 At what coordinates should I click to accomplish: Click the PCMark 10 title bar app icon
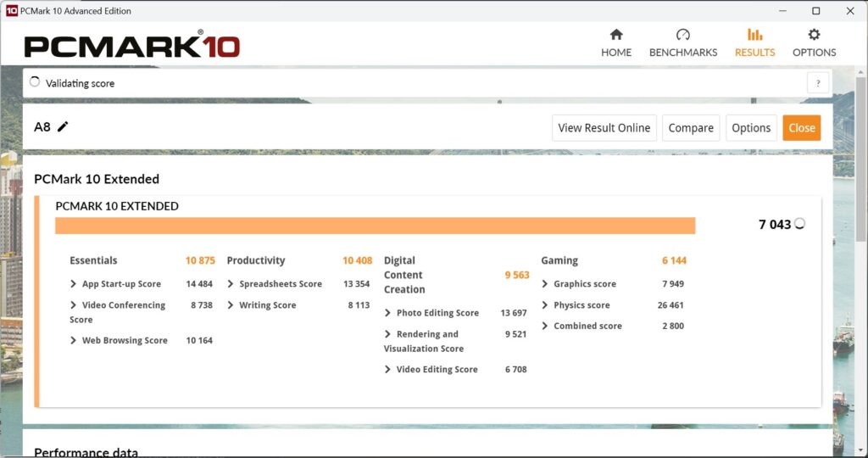point(11,10)
